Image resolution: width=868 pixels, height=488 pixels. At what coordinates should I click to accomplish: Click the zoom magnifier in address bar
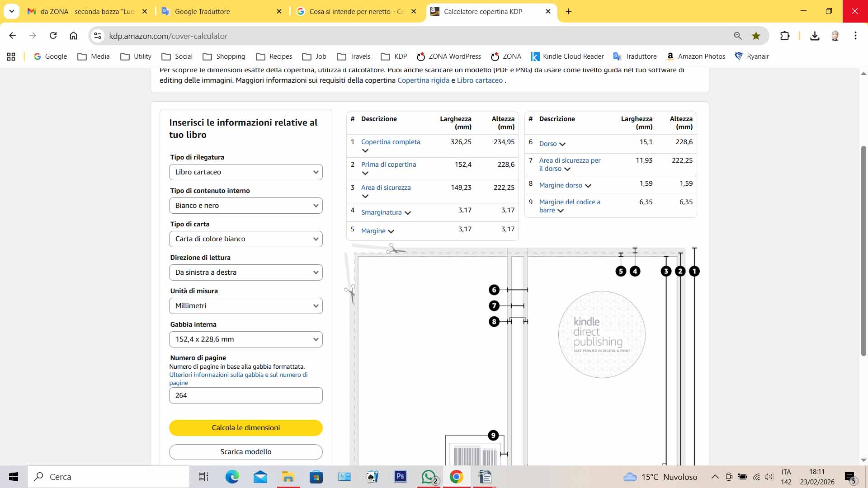tap(738, 36)
